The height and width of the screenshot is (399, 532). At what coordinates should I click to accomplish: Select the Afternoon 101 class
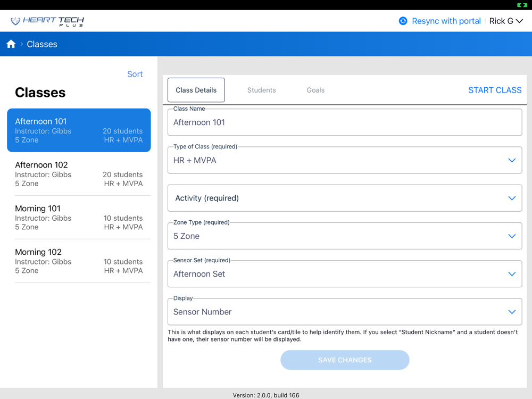coord(79,130)
